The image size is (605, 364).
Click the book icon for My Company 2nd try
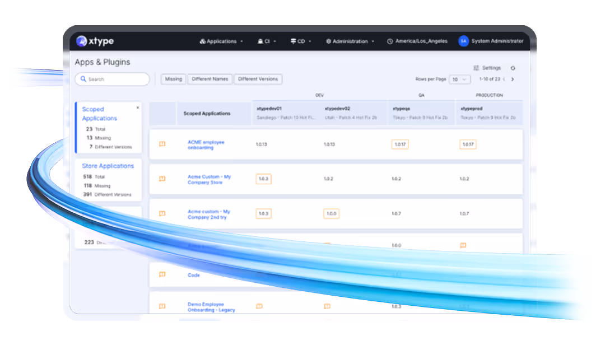coord(162,213)
